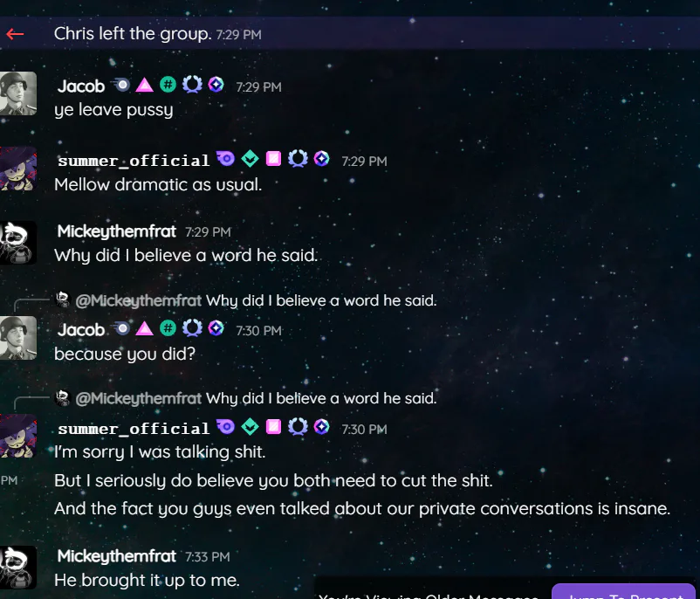Click Jacob's grey speed badge at 7:29 PM
This screenshot has width=700, height=599.
pyautogui.click(x=121, y=85)
